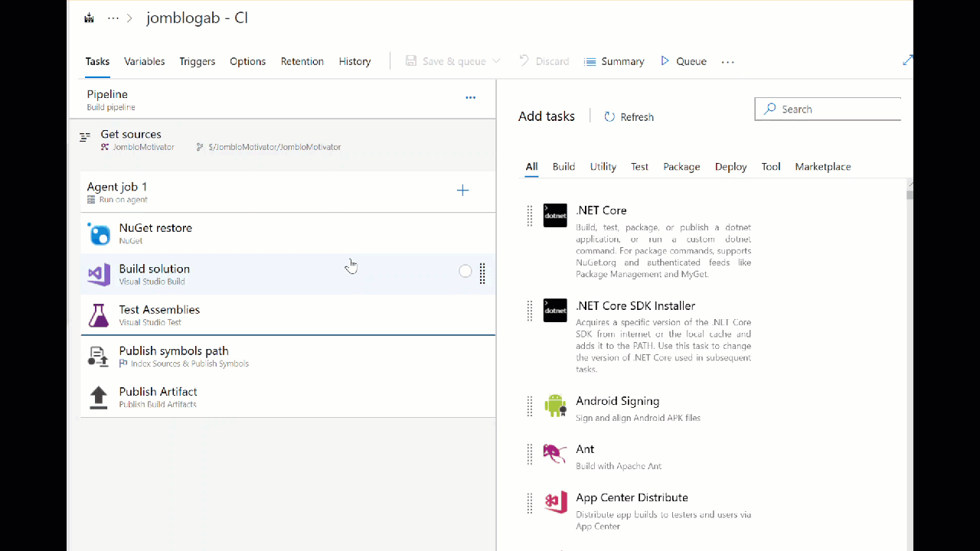Screen dimensions: 980x551
Task: Open the toolbar more actions ellipsis
Action: click(727, 62)
